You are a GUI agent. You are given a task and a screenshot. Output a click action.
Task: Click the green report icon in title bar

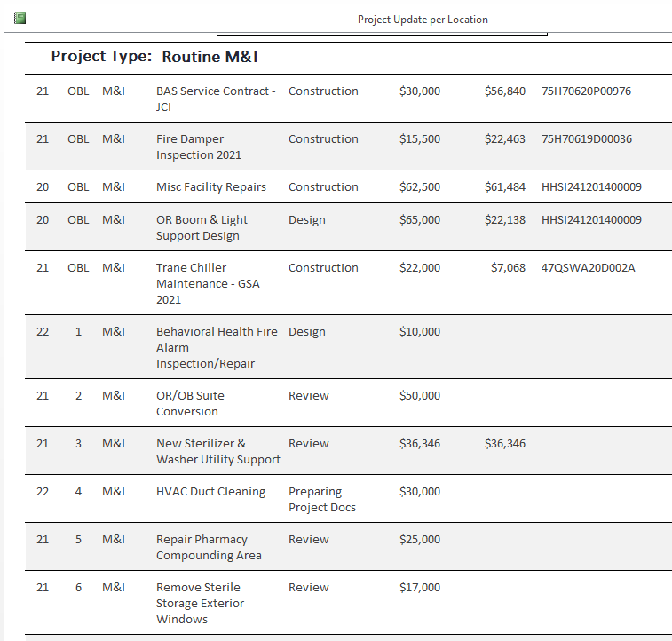tap(20, 19)
